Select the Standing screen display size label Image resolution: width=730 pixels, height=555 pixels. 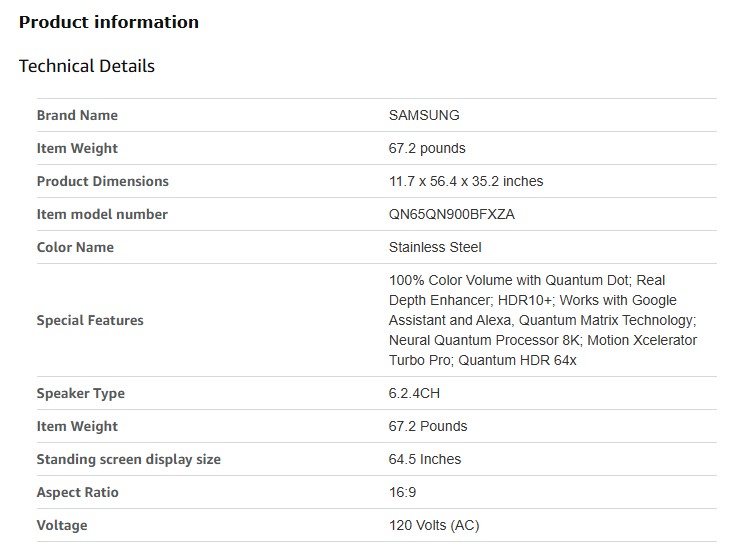click(x=128, y=459)
